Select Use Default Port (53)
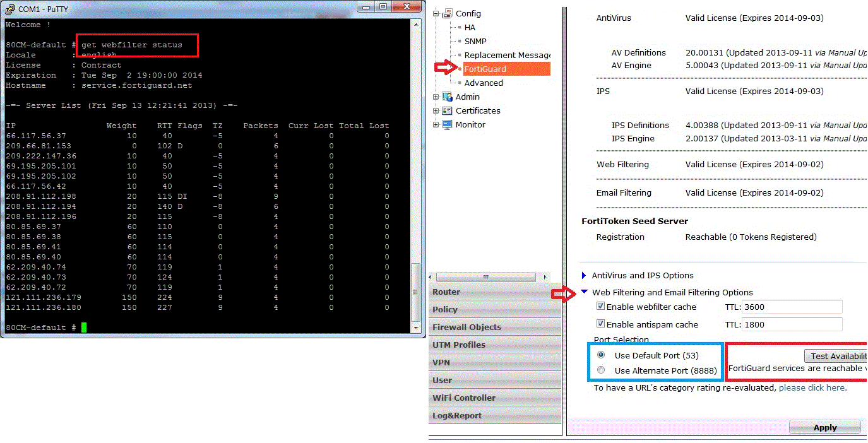The width and height of the screenshot is (868, 443). [601, 355]
